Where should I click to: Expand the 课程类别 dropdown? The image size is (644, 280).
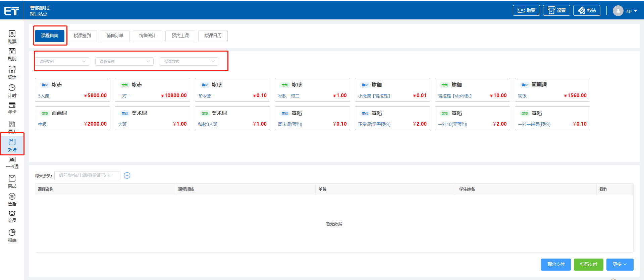[62, 61]
